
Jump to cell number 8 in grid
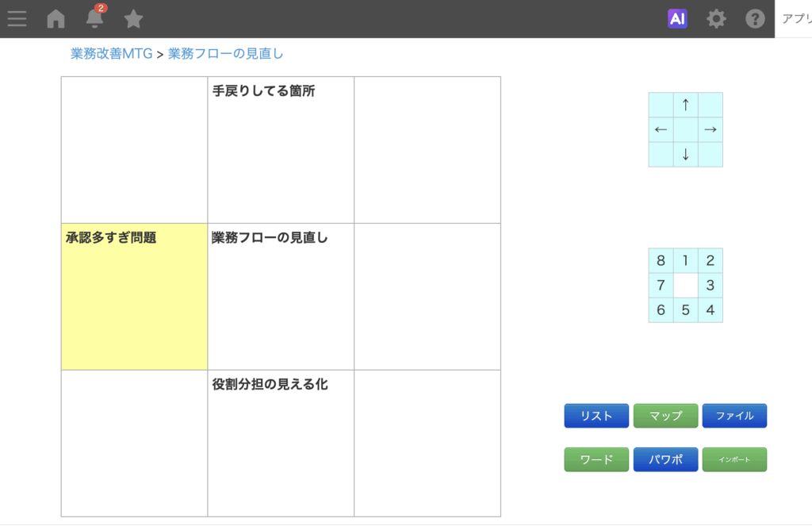click(661, 260)
